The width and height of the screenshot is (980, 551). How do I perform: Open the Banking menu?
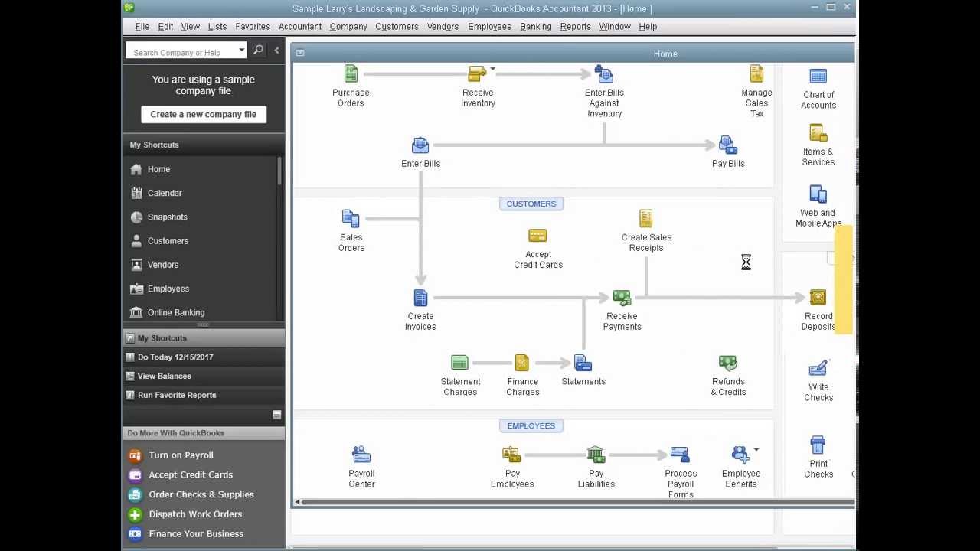click(535, 27)
